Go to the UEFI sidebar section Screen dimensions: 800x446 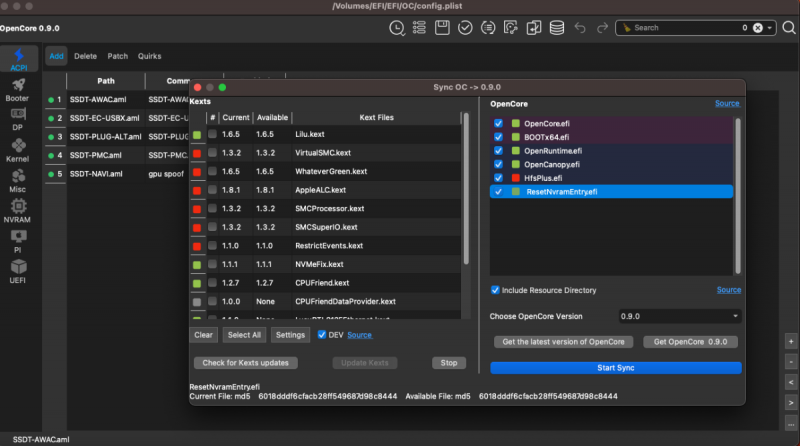18,269
